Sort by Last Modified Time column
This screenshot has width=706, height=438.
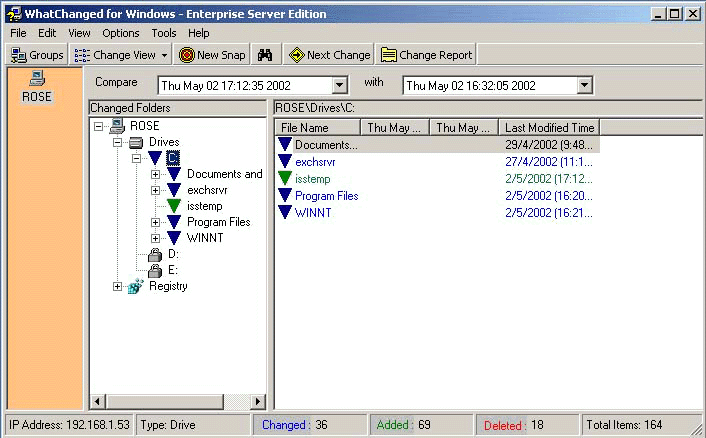(549, 128)
